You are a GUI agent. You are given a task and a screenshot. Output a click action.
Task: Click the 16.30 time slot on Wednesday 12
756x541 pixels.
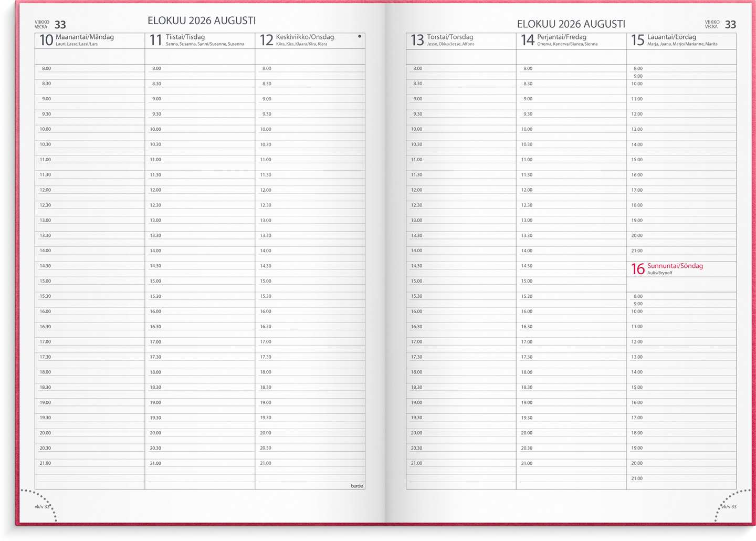(x=310, y=327)
